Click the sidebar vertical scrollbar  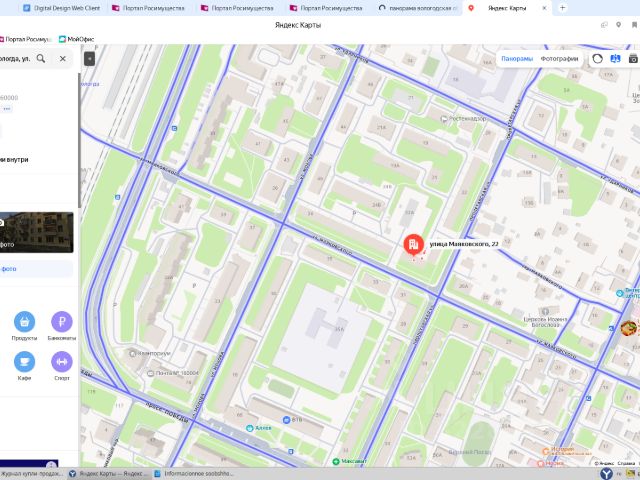(80, 141)
